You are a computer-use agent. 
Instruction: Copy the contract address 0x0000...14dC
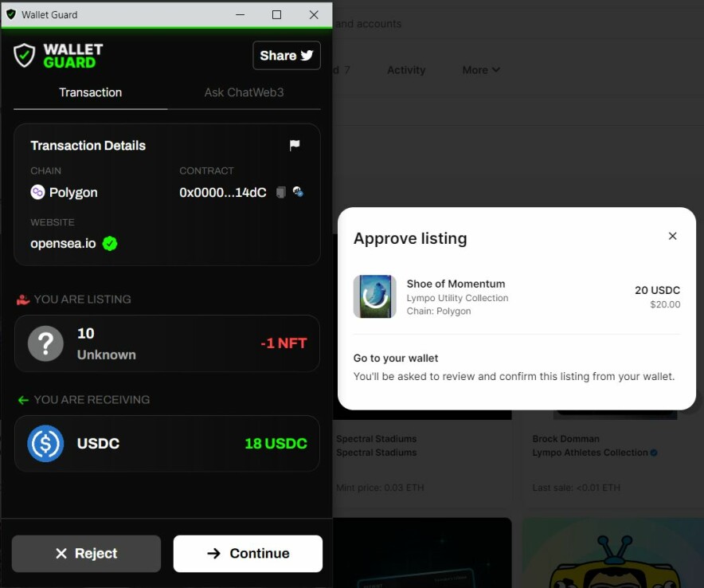tap(280, 192)
